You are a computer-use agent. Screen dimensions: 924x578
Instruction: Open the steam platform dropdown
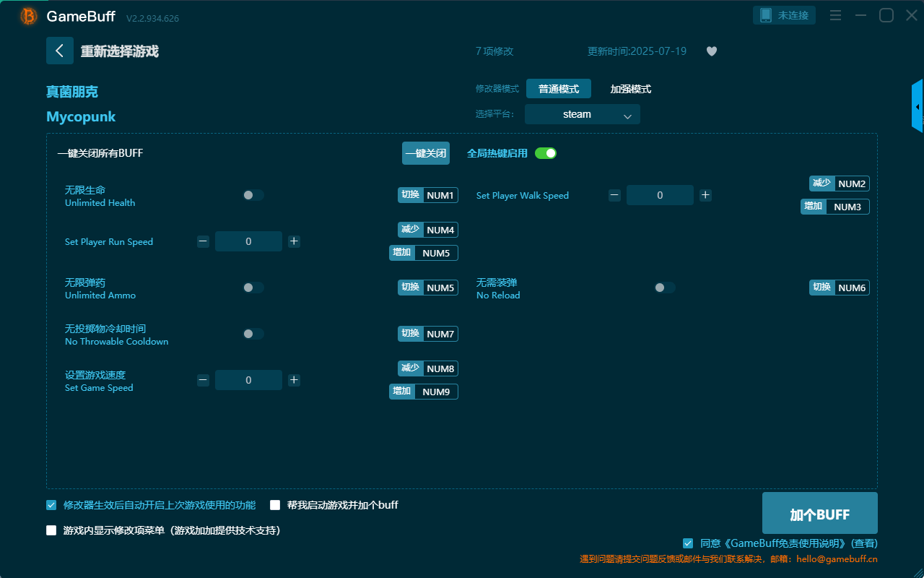click(583, 114)
